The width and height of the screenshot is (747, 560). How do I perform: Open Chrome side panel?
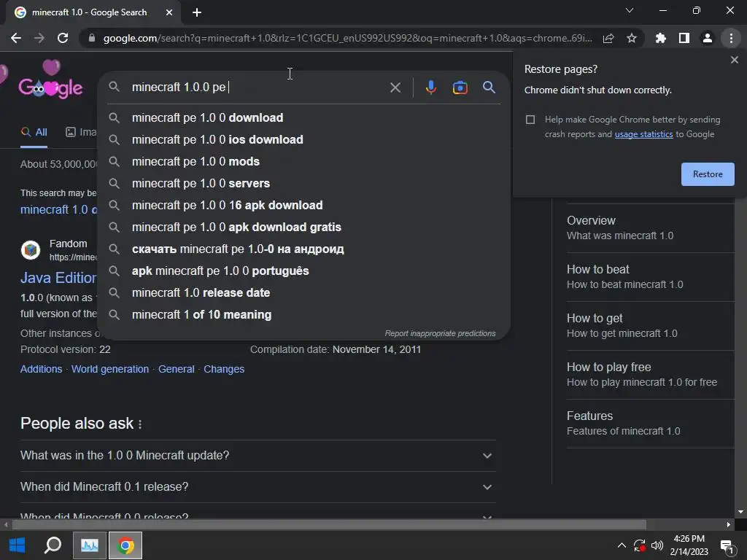click(x=684, y=38)
